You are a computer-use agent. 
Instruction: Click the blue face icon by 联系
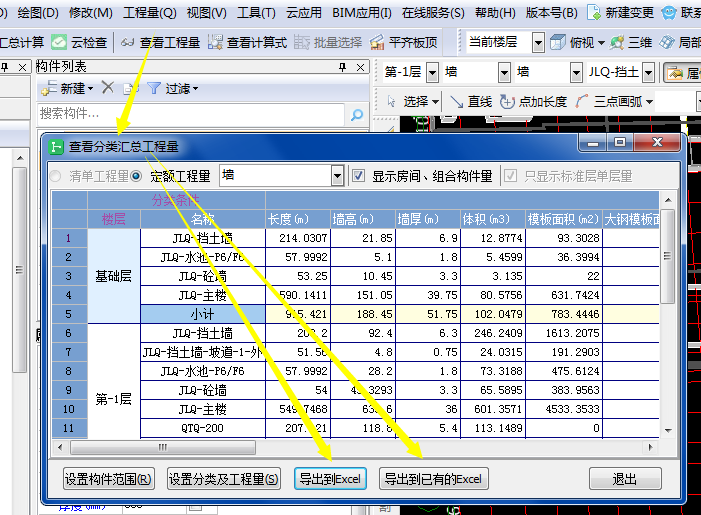coord(669,13)
